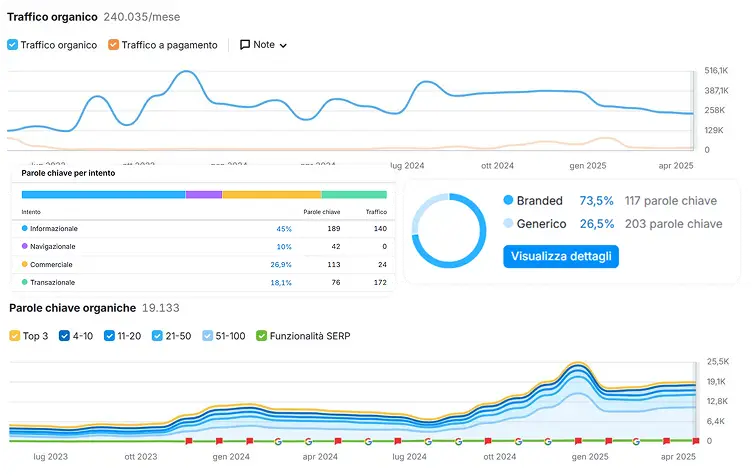This screenshot has height=476, width=755.
Task: Click the Parole chiave organiche heading
Action: point(73,308)
